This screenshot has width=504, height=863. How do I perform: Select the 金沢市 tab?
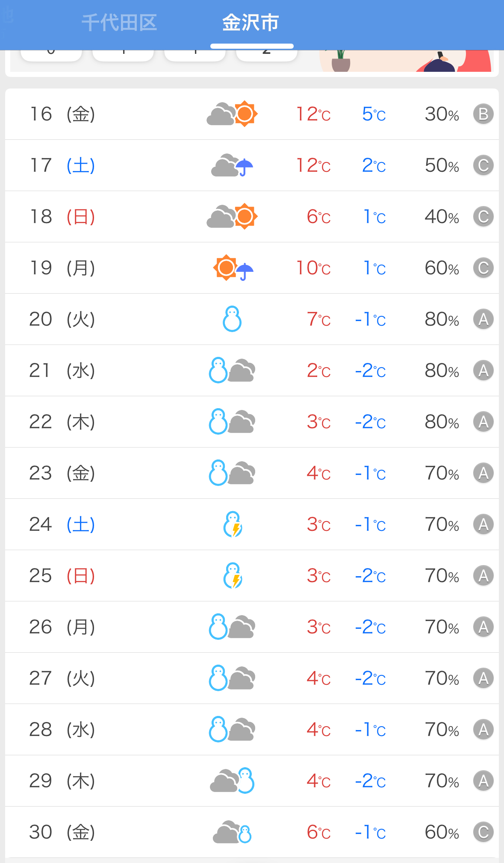click(x=251, y=23)
